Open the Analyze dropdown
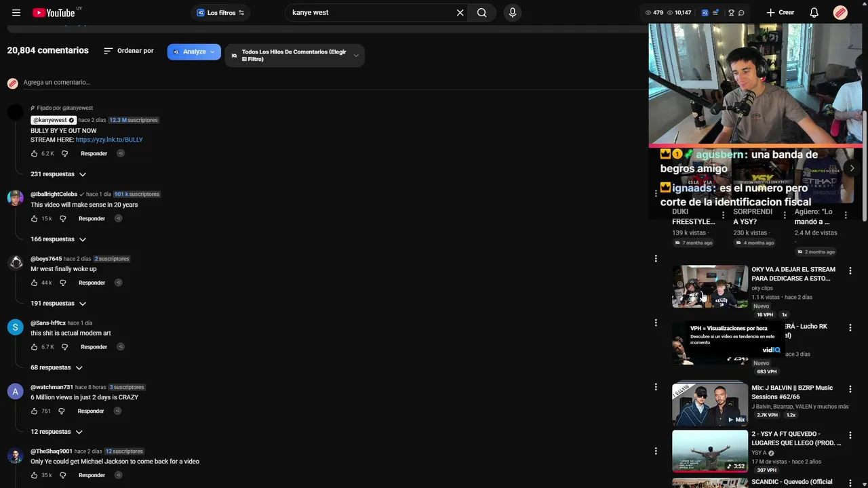The width and height of the screenshot is (868, 488). click(194, 52)
